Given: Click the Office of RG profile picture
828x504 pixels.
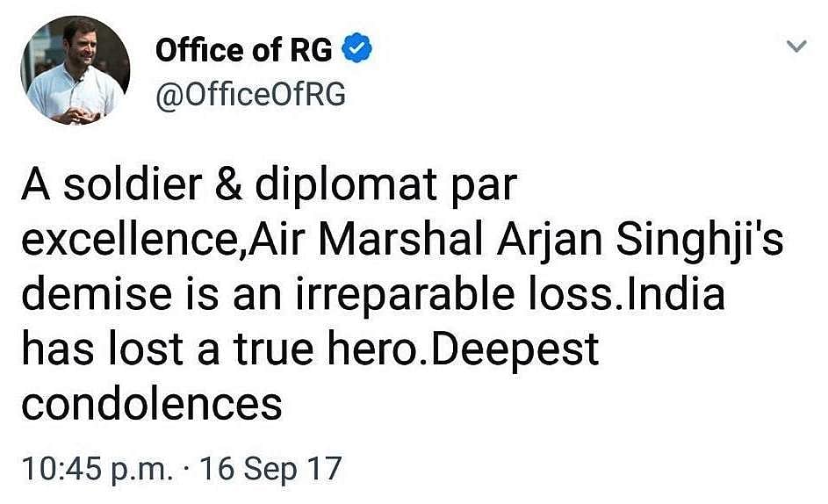Looking at the screenshot, I should (x=75, y=72).
